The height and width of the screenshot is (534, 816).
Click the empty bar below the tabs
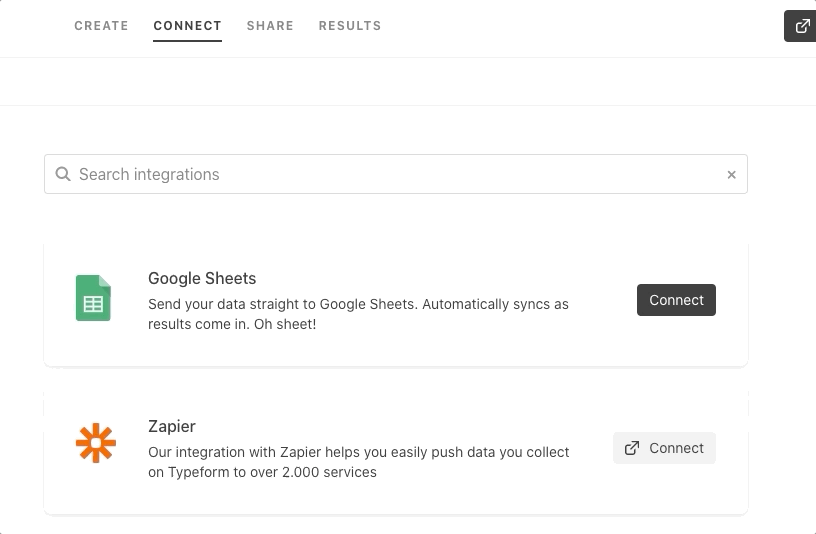pos(400,82)
